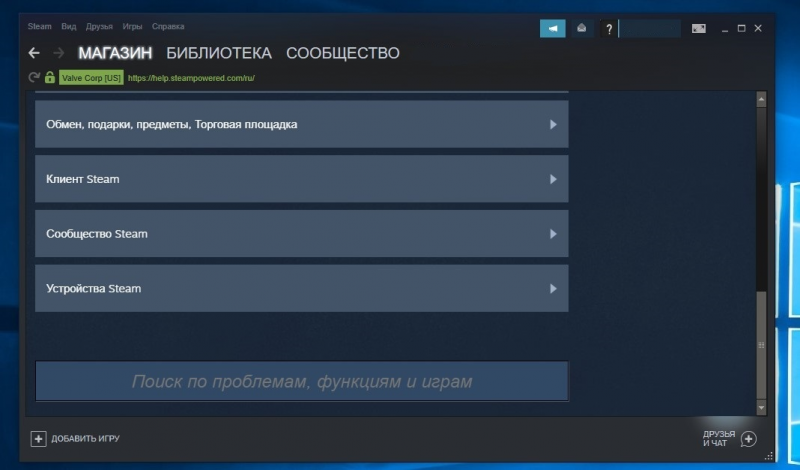Click the scrollbar up arrow
Image resolution: width=800 pixels, height=470 pixels.
click(x=761, y=99)
